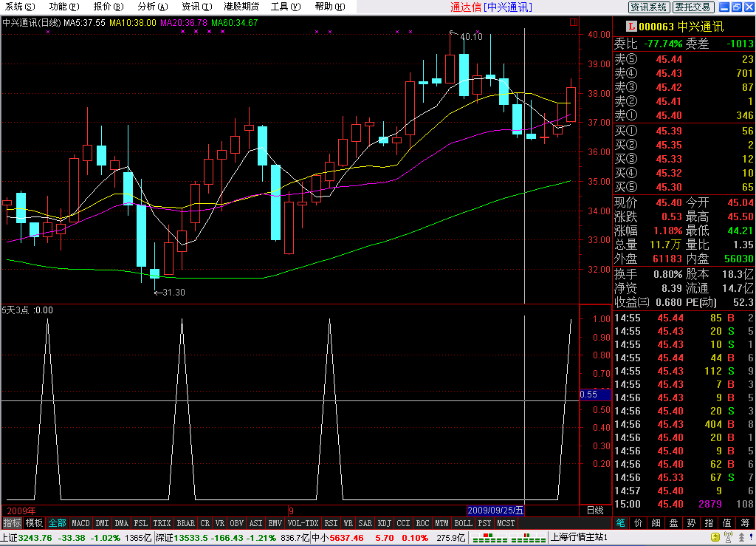
Task: Toggle the 模板 template mode tab
Action: pyautogui.click(x=35, y=523)
